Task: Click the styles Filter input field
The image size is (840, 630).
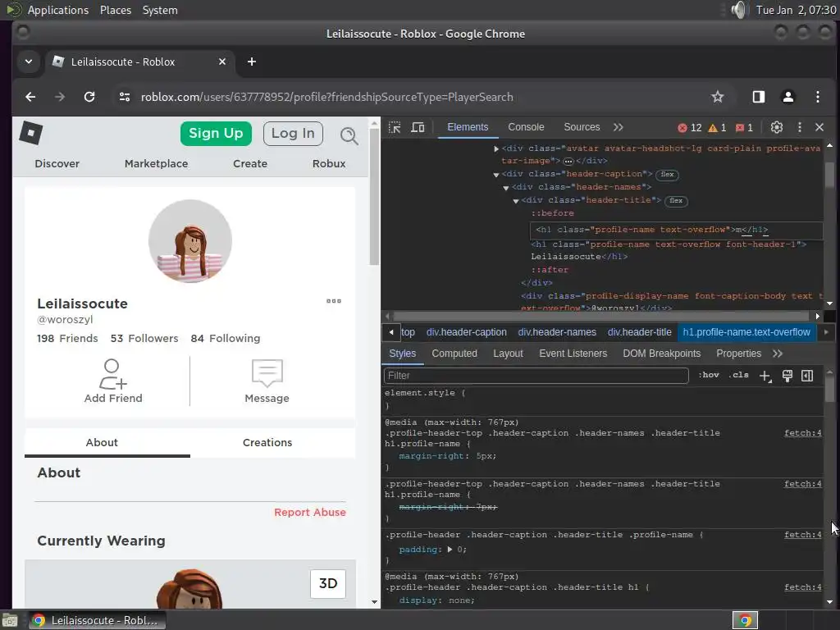Action: [x=536, y=376]
